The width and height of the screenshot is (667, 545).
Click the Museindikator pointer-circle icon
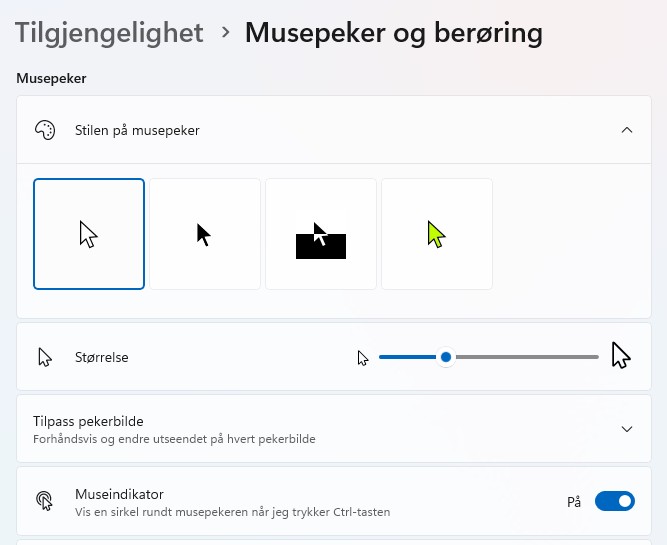[x=45, y=501]
